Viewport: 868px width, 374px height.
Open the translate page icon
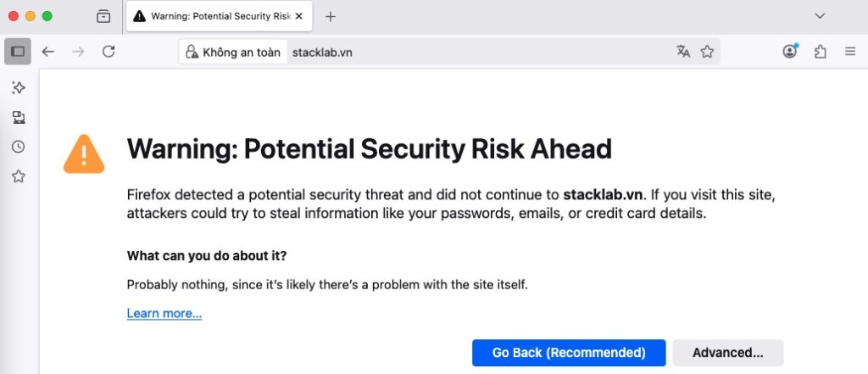[683, 52]
